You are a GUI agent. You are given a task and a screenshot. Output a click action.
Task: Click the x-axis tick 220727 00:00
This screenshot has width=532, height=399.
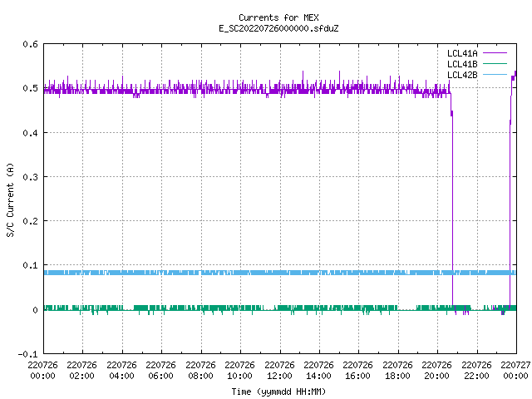[x=515, y=370]
